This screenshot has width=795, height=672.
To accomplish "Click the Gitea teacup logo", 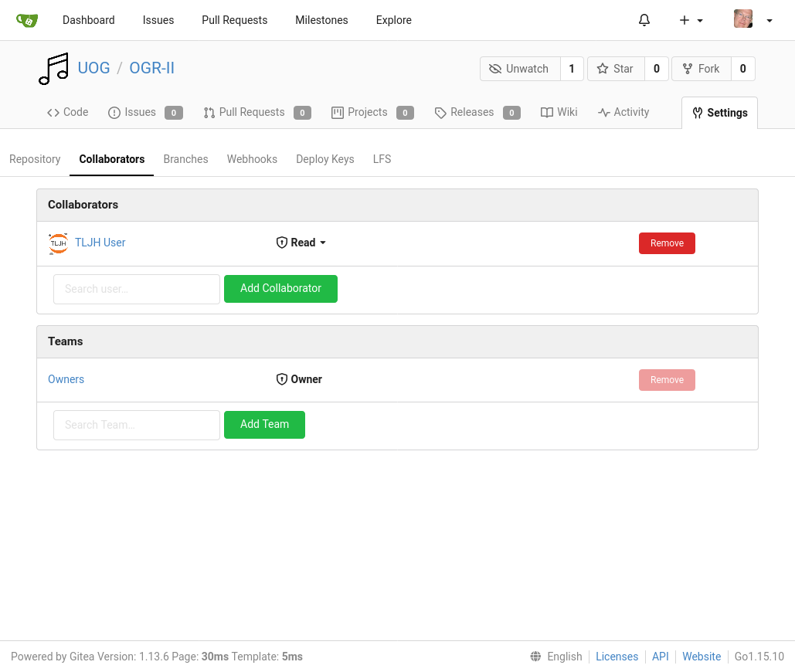I will click(x=27, y=20).
